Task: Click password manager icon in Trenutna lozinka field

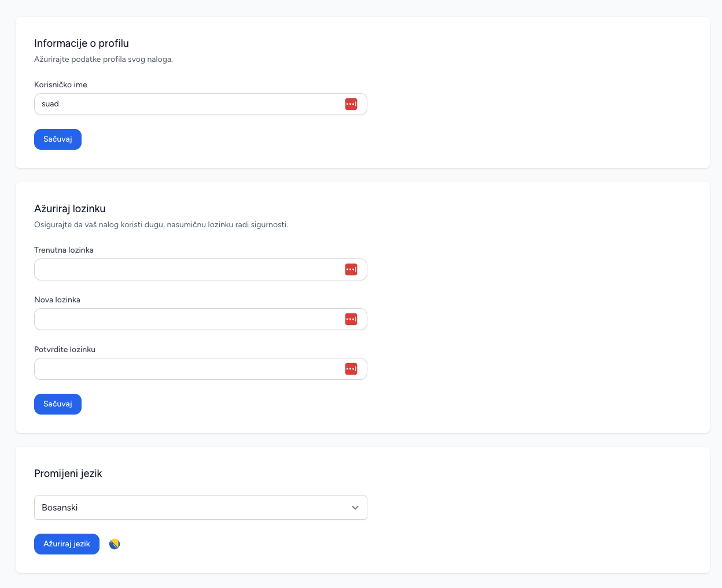Action: point(351,269)
